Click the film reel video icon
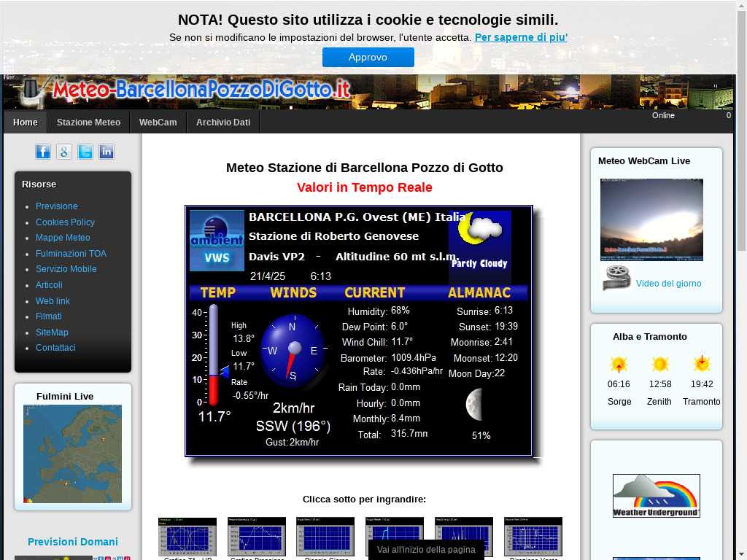 (x=616, y=278)
